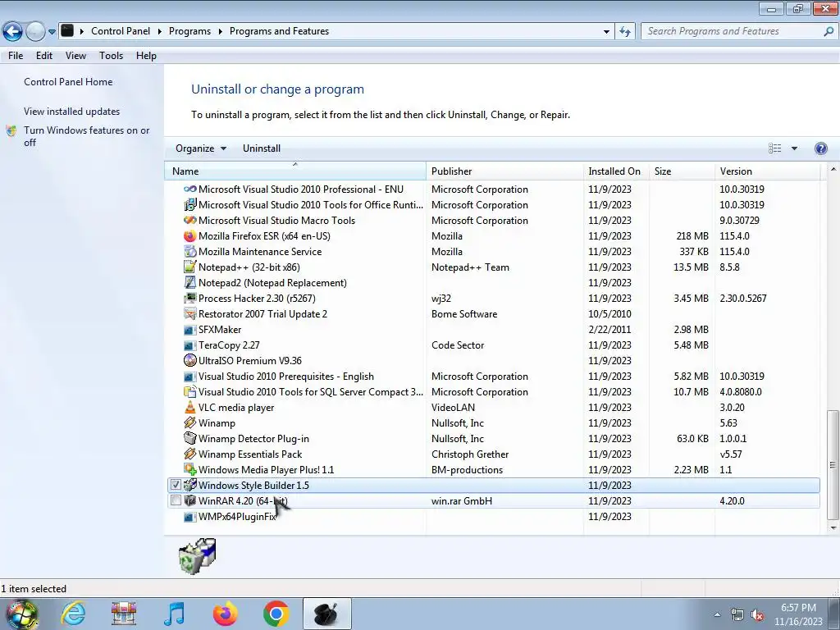
Task: Open the View menu
Action: [x=75, y=56]
